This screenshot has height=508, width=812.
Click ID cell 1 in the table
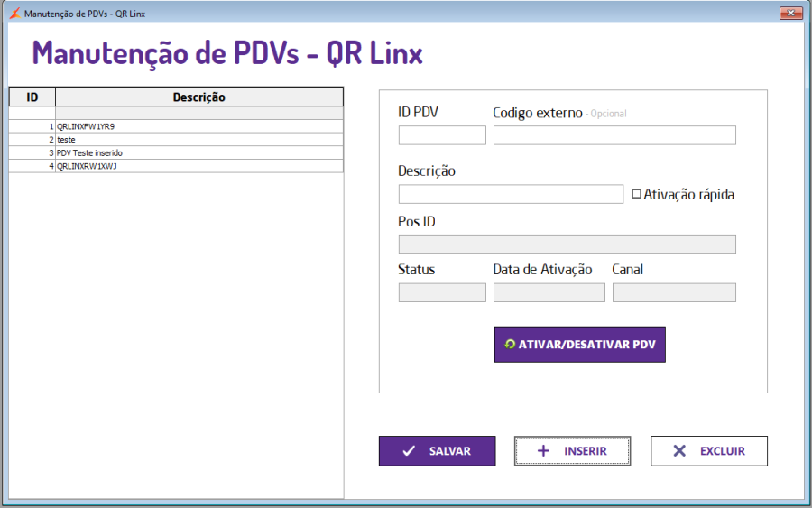tap(32, 126)
